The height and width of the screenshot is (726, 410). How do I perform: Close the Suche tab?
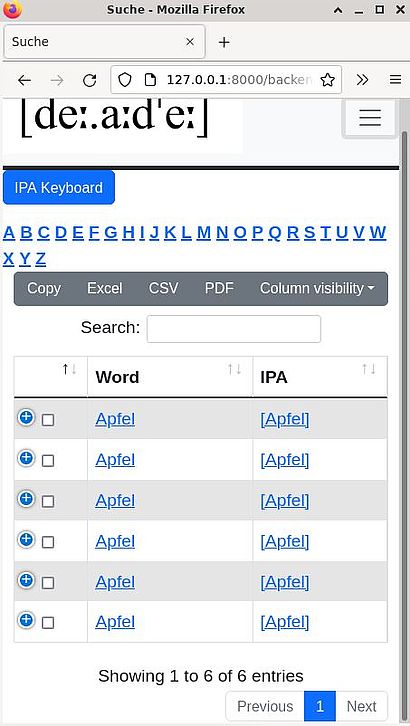pos(190,42)
